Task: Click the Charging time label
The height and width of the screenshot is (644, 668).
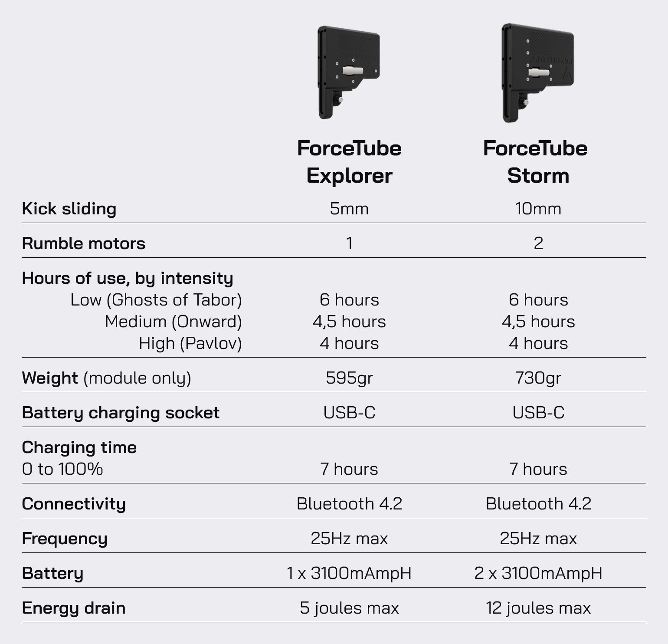Action: coord(79,447)
